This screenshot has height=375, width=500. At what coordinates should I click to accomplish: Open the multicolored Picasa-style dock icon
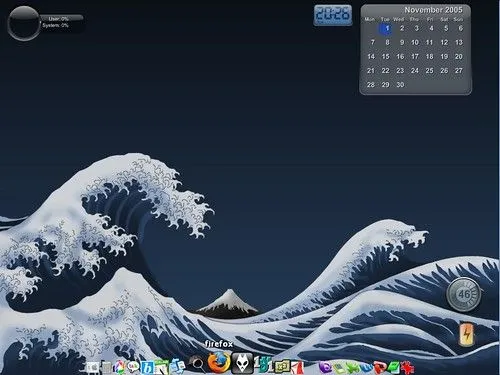tap(119, 367)
